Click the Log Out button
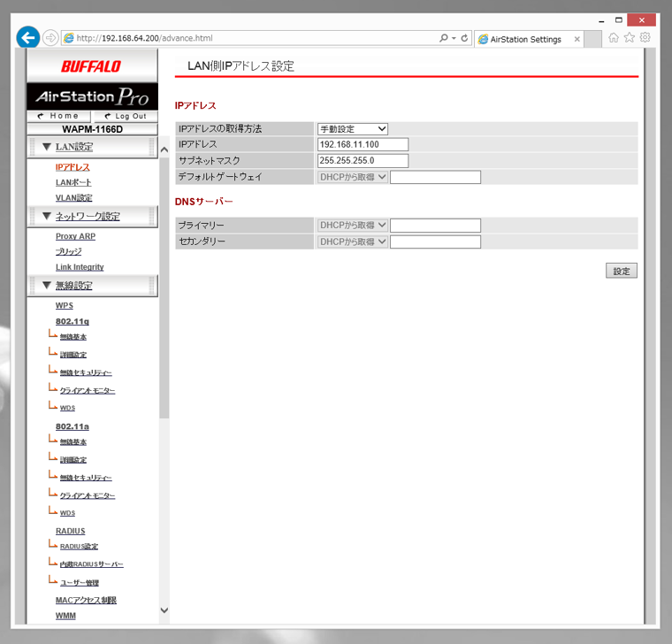The width and height of the screenshot is (672, 644). [x=126, y=116]
